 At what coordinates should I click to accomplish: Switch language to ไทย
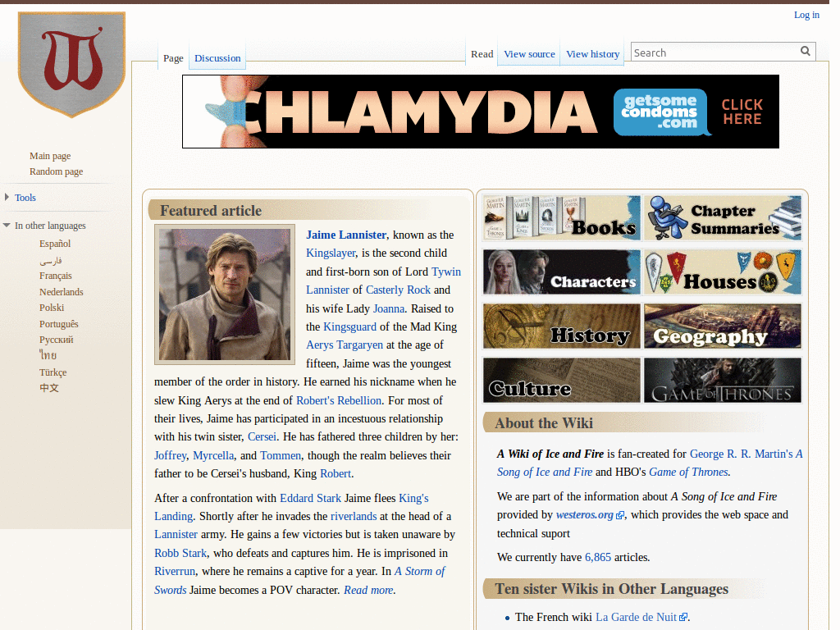coord(48,355)
